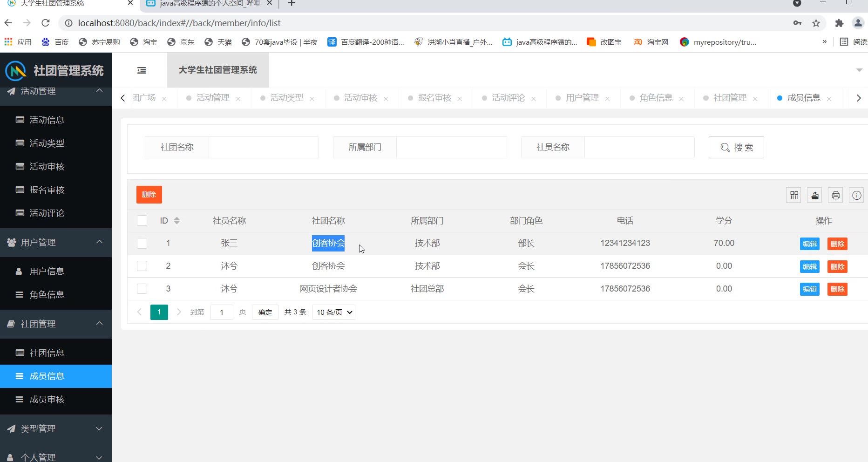Open the saved passwords key icon

point(797,23)
